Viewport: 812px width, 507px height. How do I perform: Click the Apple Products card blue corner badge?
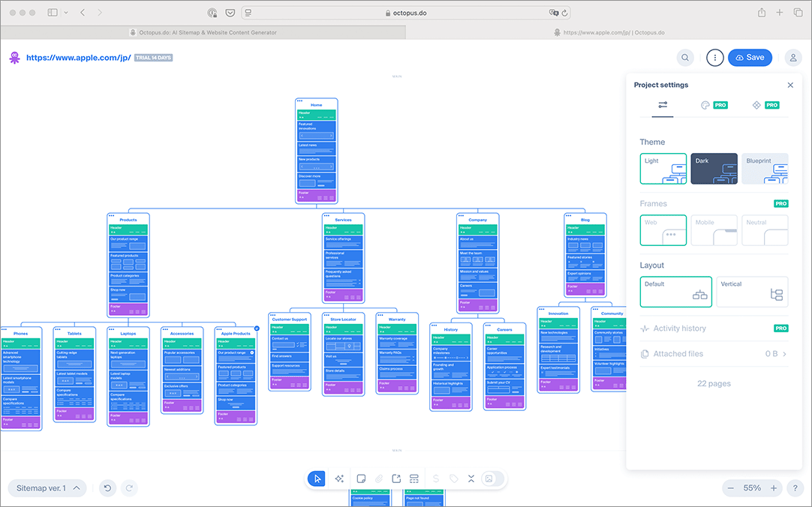tap(257, 328)
